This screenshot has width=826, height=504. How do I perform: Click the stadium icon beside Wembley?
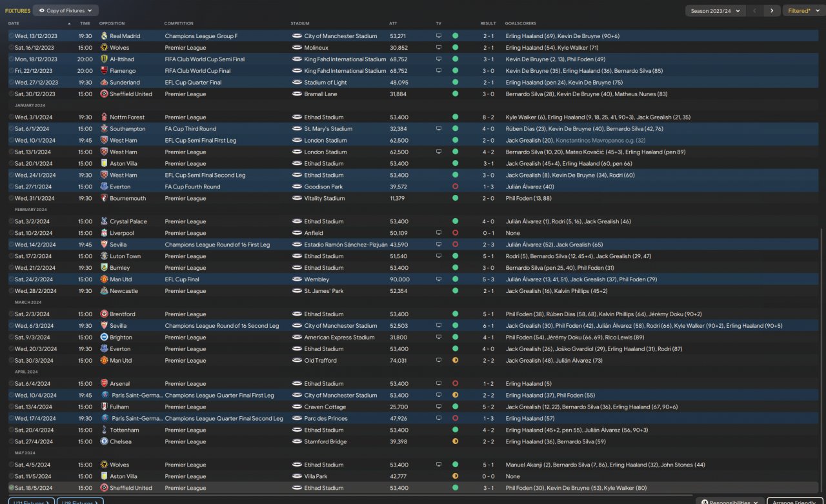[x=297, y=280]
